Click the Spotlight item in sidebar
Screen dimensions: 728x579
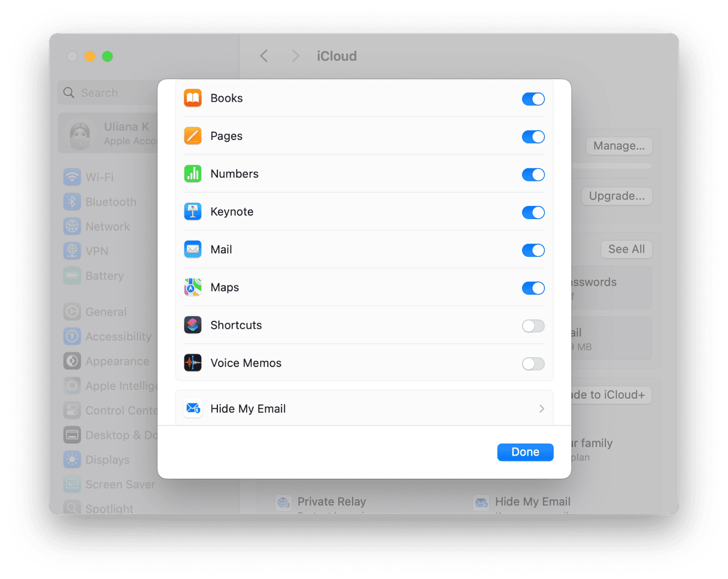pyautogui.click(x=99, y=508)
